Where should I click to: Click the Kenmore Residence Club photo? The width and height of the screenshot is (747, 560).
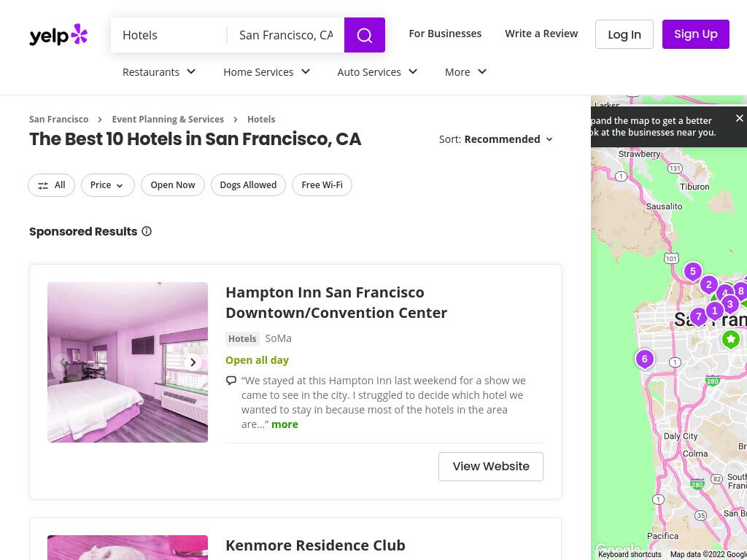128,548
